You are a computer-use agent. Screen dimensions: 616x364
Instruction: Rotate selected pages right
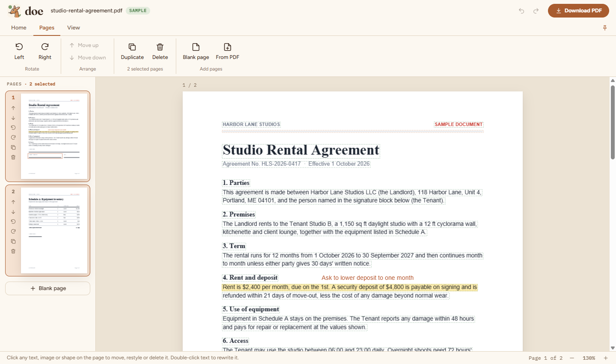coord(45,51)
